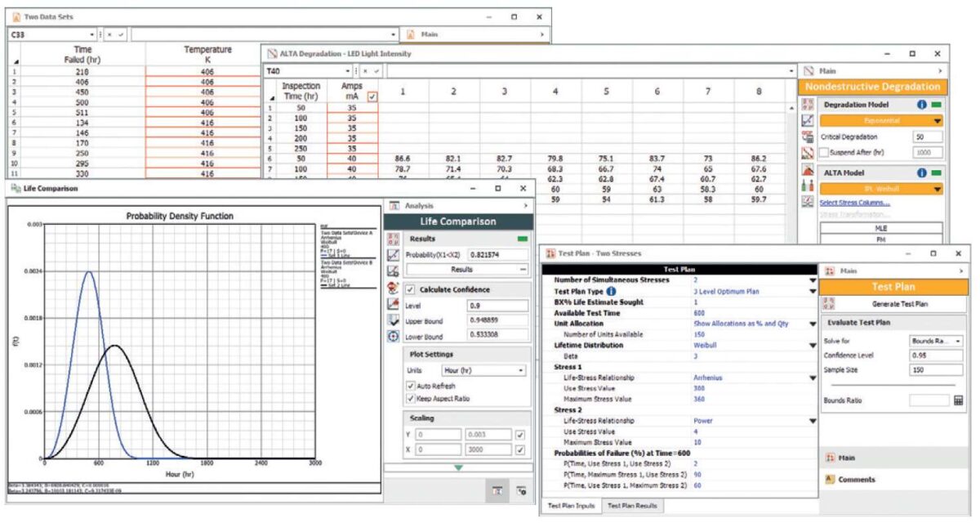Click Calculate icon in Life Comparison panel
Screen dimensions: 980x523
click(393, 239)
